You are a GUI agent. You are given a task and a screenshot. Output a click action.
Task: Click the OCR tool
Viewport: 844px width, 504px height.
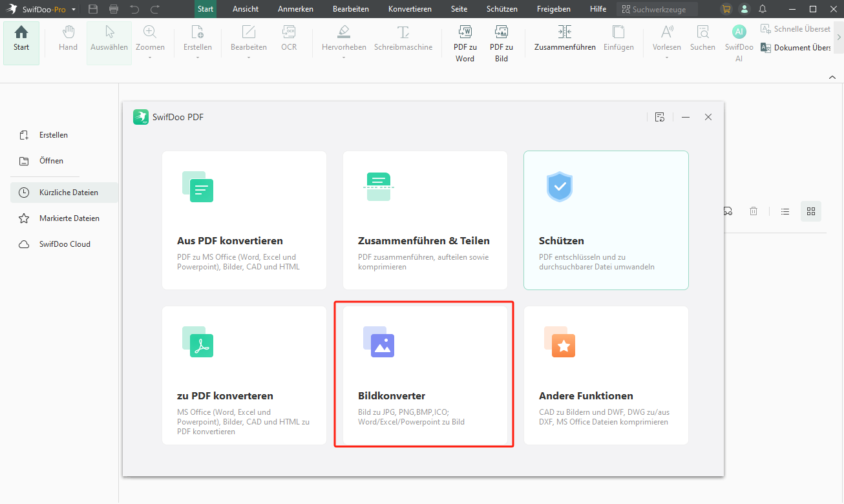(x=289, y=39)
